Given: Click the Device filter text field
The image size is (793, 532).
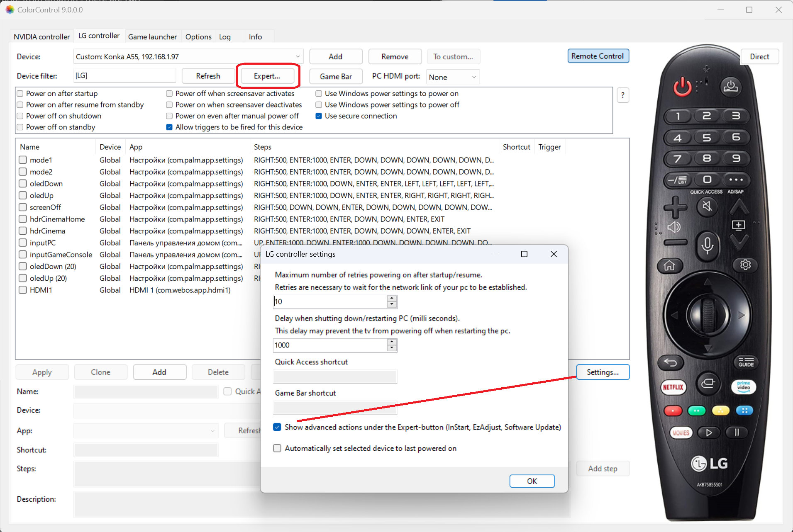Looking at the screenshot, I should 124,76.
